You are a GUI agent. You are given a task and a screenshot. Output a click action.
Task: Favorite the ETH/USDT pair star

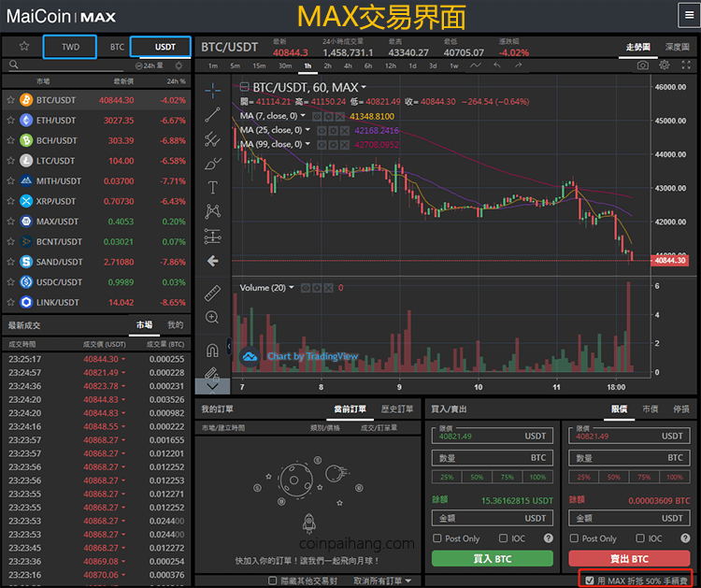coord(10,120)
